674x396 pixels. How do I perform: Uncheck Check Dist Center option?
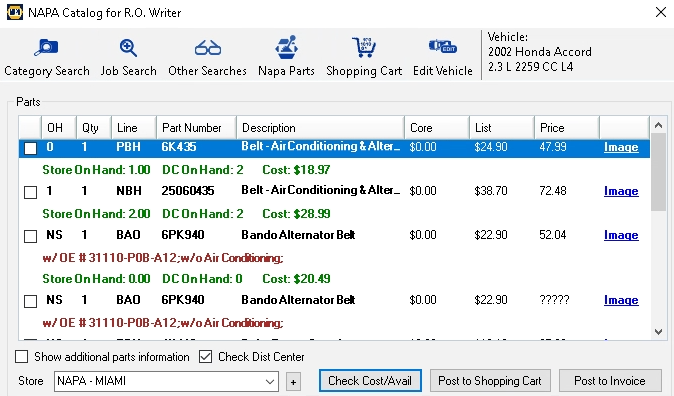(x=205, y=356)
